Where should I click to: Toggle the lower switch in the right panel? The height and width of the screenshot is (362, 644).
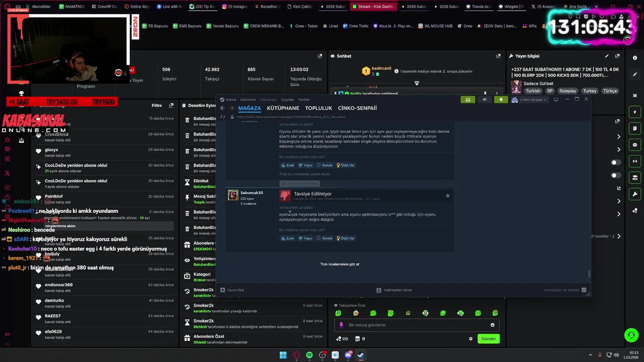615,175
